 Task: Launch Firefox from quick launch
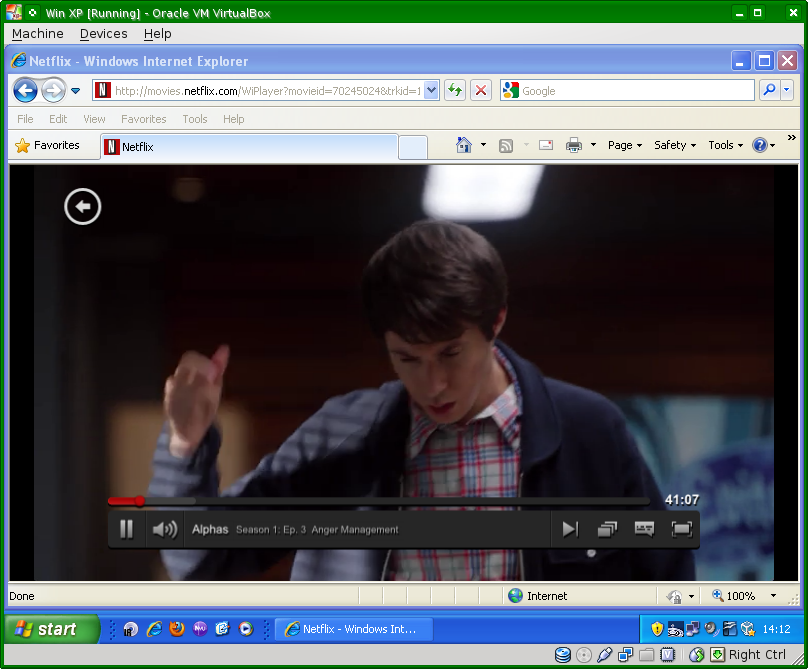tap(177, 629)
